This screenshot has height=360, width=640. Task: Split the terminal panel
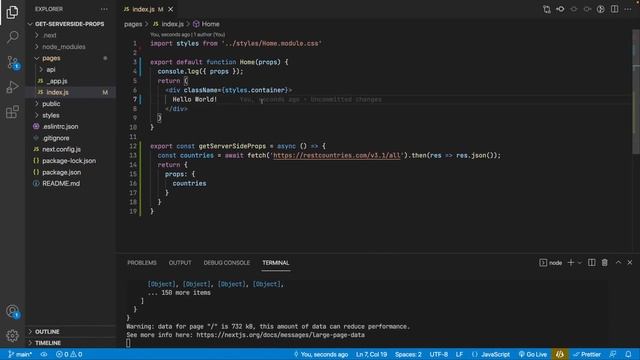point(591,262)
